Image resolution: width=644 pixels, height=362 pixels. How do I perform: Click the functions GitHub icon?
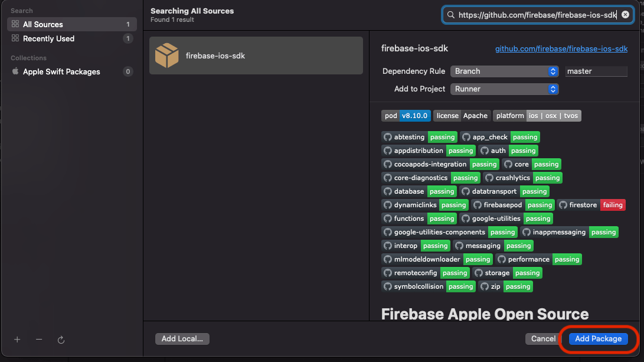(x=388, y=218)
